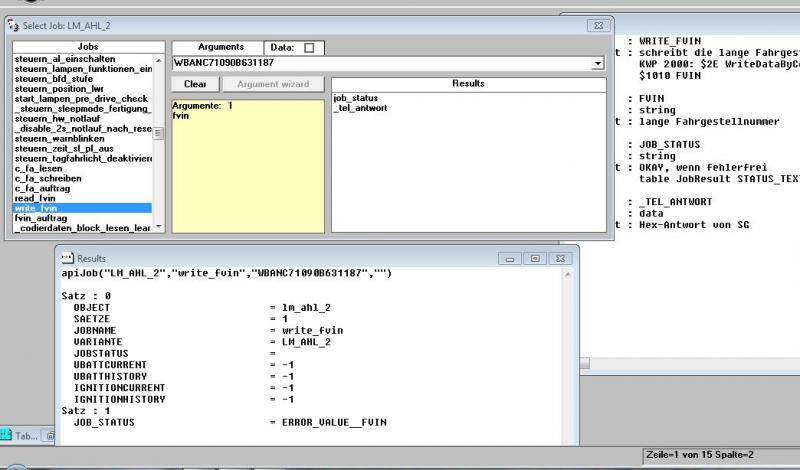800x470 pixels.
Task: Click job_status in Results list
Action: (x=356, y=97)
